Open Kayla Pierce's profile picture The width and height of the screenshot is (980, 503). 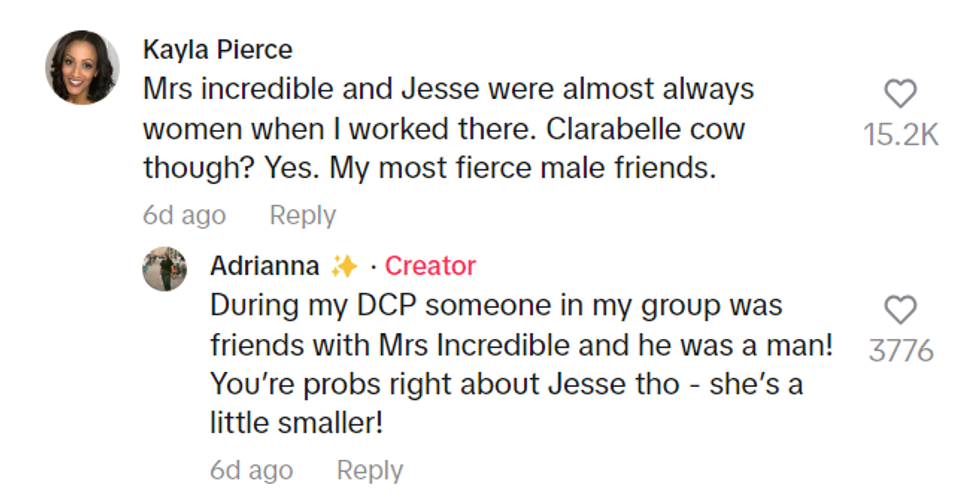tap(82, 67)
